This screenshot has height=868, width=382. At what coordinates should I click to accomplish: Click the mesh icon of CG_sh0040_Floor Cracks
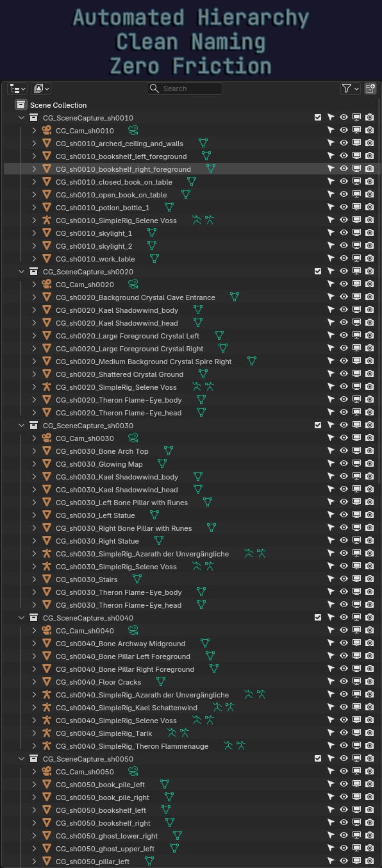46,682
